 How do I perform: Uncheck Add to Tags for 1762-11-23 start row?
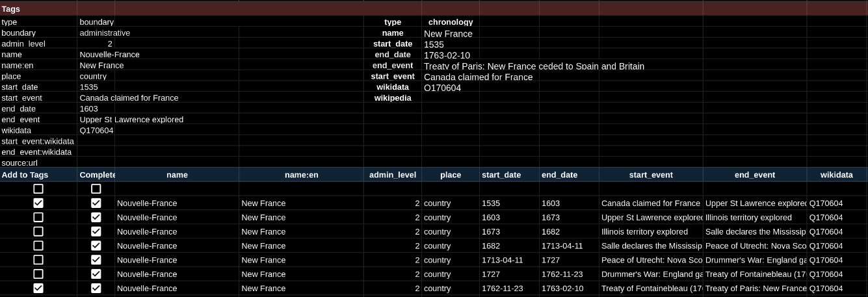pyautogui.click(x=38, y=289)
